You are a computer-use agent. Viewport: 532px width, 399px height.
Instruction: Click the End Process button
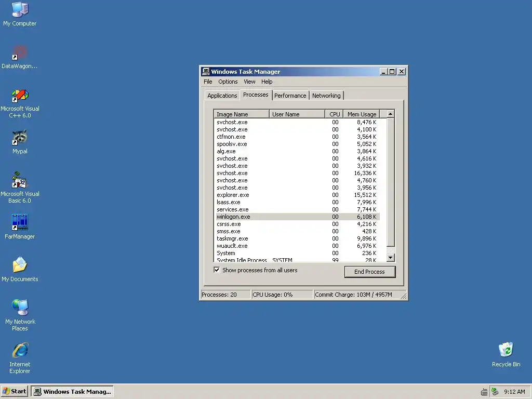point(370,272)
